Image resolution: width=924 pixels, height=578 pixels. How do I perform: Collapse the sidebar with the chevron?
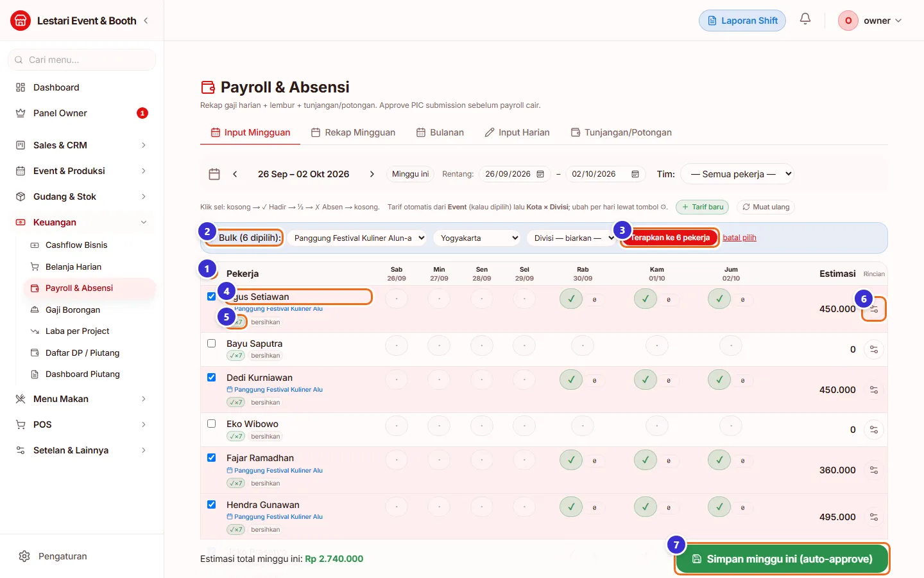[x=146, y=21]
